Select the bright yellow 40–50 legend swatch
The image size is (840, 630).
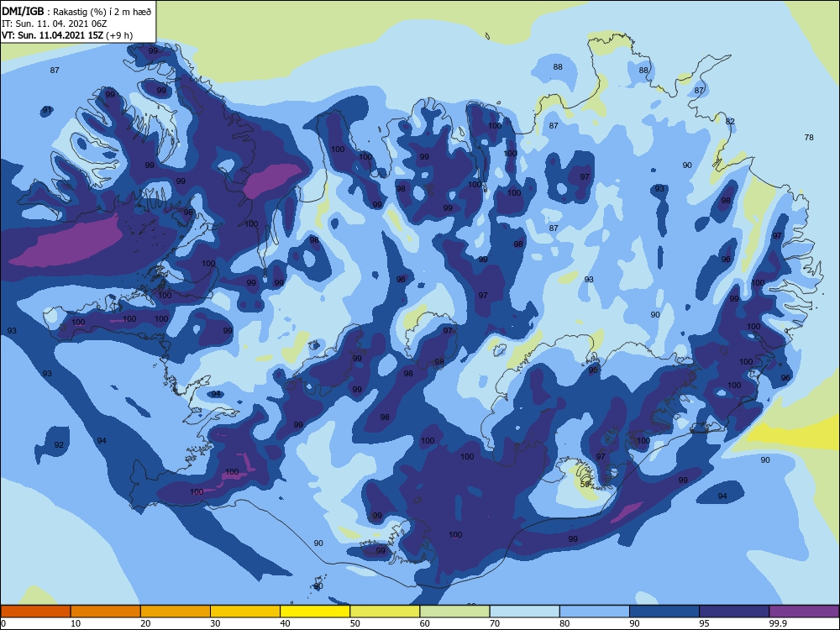coord(315,612)
